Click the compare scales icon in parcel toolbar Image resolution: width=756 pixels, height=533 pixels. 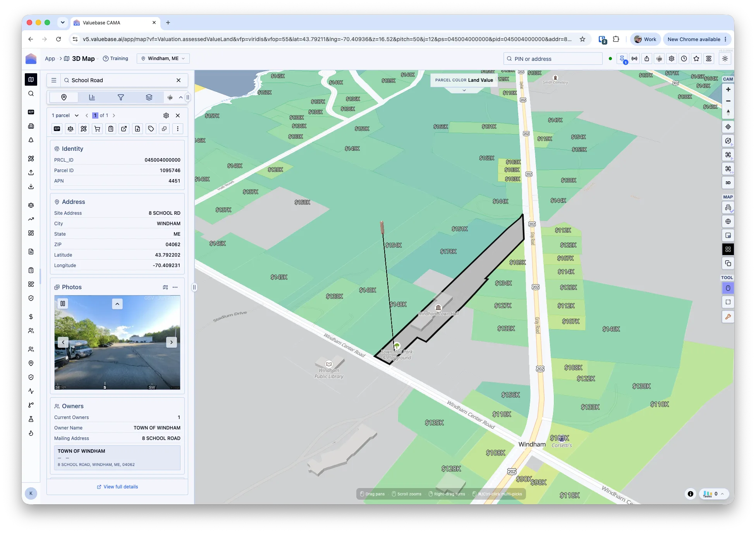tap(70, 129)
